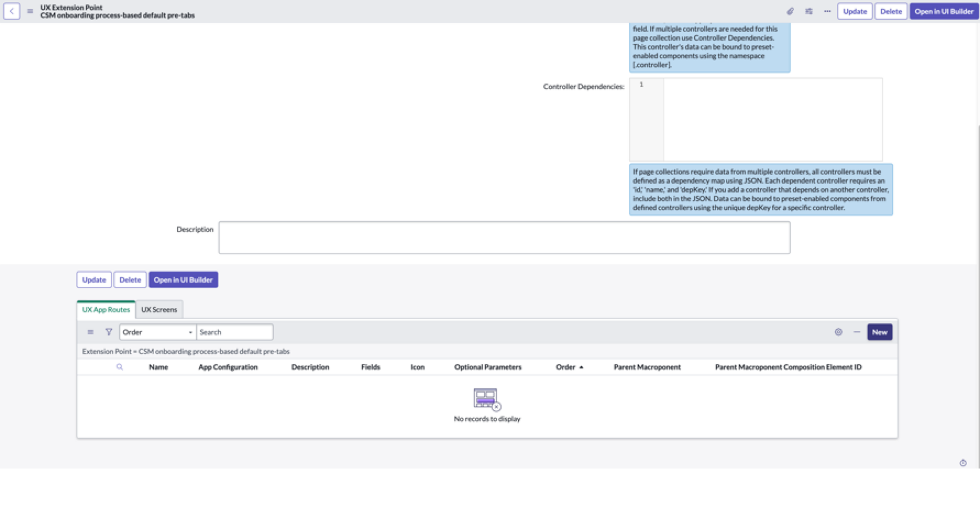The width and height of the screenshot is (980, 518).
Task: Click Extension Point filter breadcrumb
Action: [186, 351]
